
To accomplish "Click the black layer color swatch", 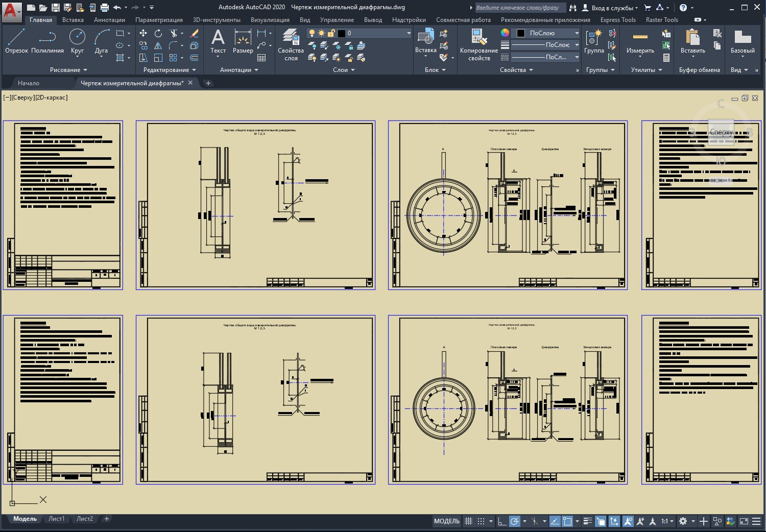I will coord(342,33).
